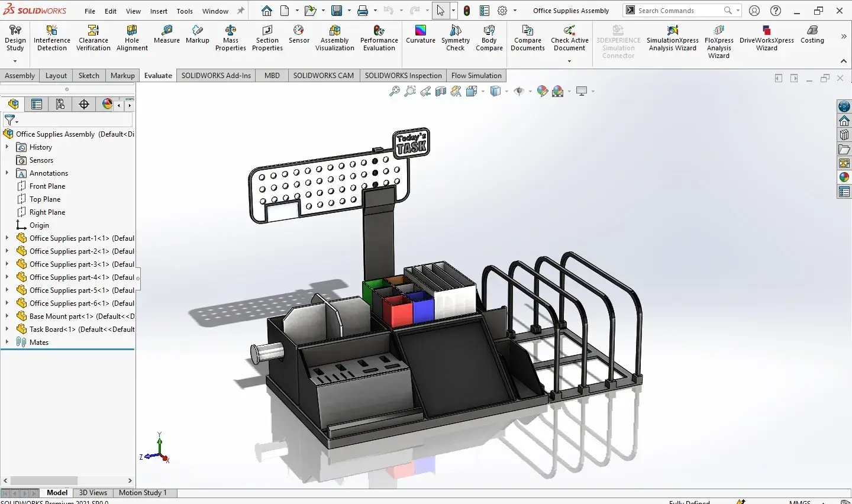Open the File menu
Image resolution: width=852 pixels, height=504 pixels.
[x=90, y=11]
